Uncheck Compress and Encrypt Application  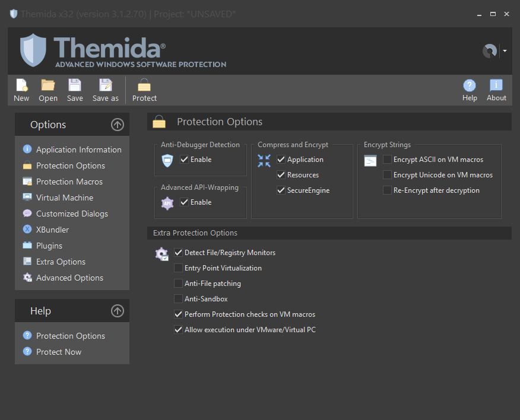click(x=281, y=159)
